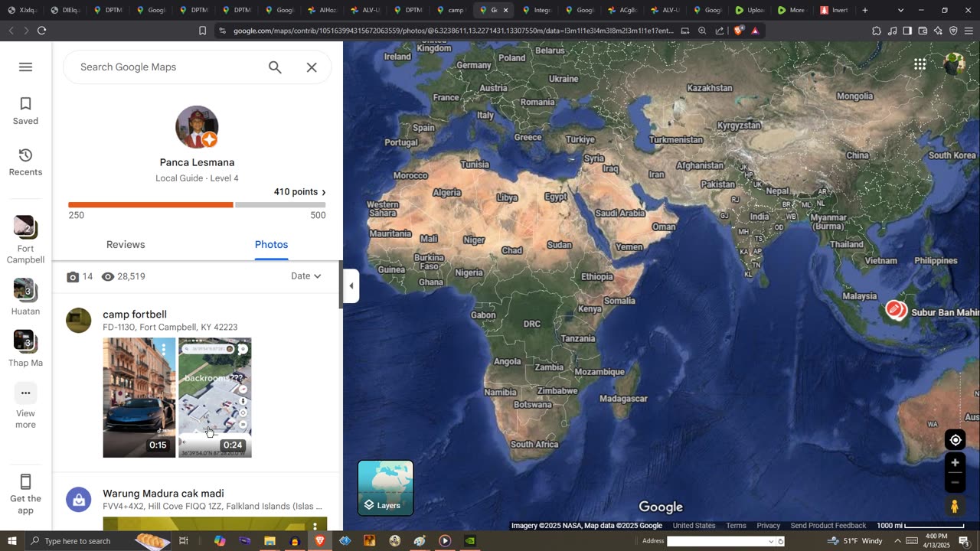Open more options on blue car video
The width and height of the screenshot is (980, 551).
tap(164, 349)
